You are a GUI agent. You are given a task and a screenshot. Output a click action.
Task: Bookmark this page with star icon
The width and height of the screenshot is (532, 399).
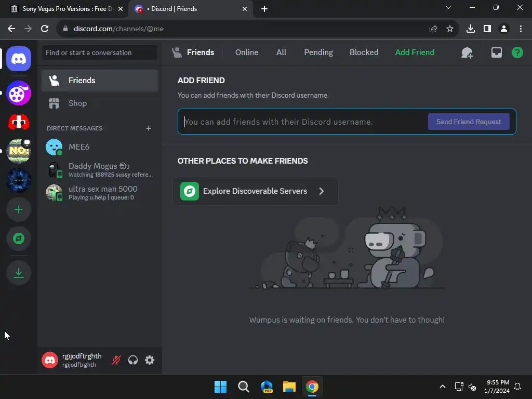(x=450, y=29)
